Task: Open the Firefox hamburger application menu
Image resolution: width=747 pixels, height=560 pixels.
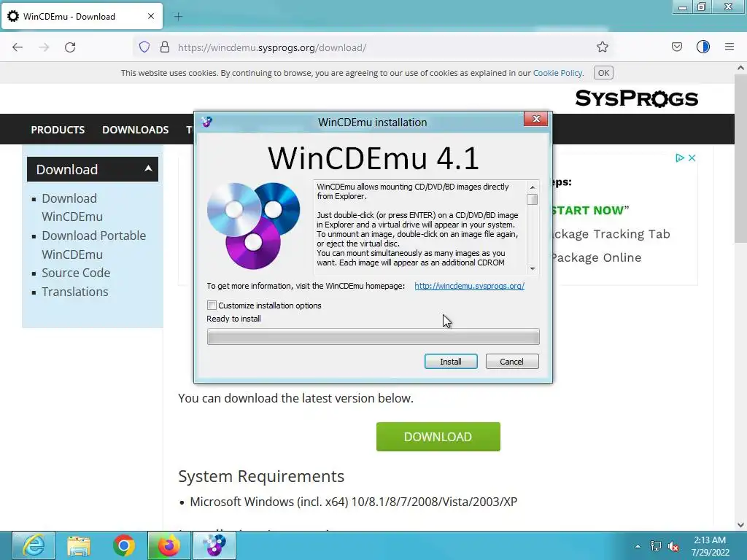Action: (x=729, y=47)
